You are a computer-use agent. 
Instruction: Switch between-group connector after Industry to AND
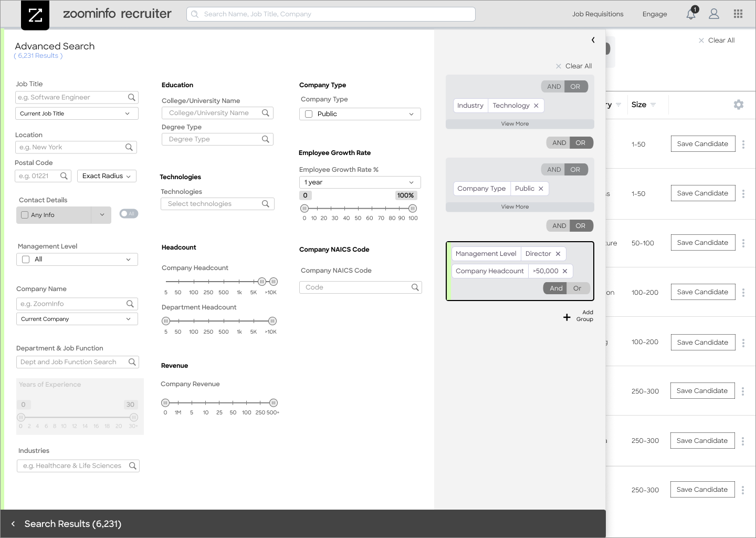[x=559, y=143]
